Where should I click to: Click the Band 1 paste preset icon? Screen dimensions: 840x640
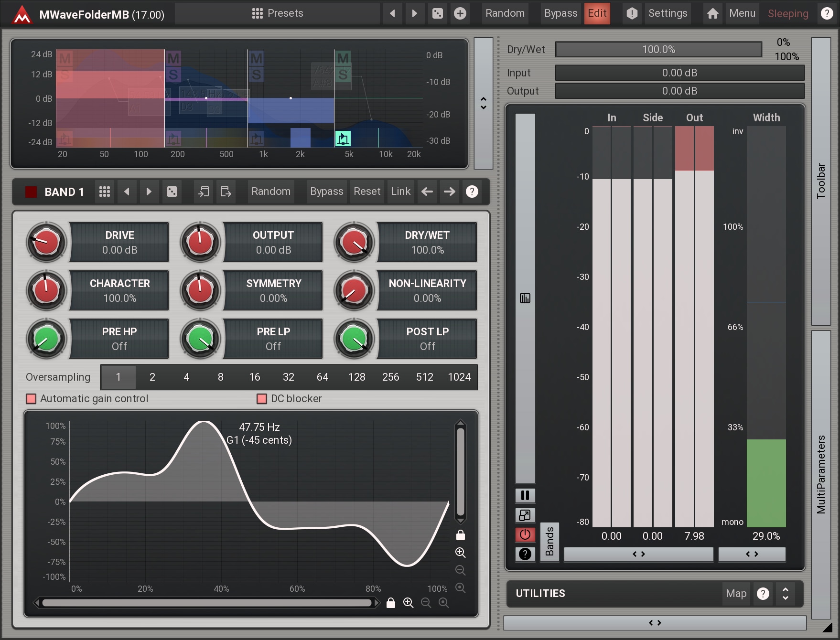226,192
